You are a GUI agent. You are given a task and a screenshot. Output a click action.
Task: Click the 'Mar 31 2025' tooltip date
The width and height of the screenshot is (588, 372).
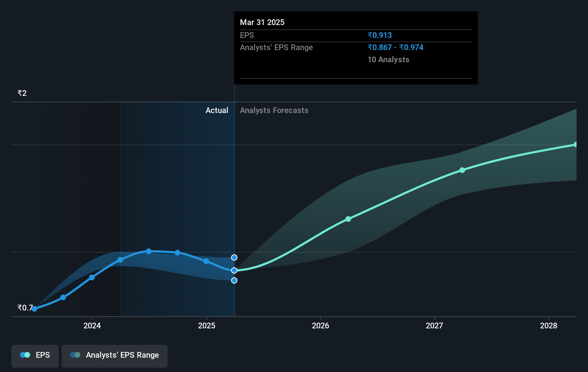(262, 22)
